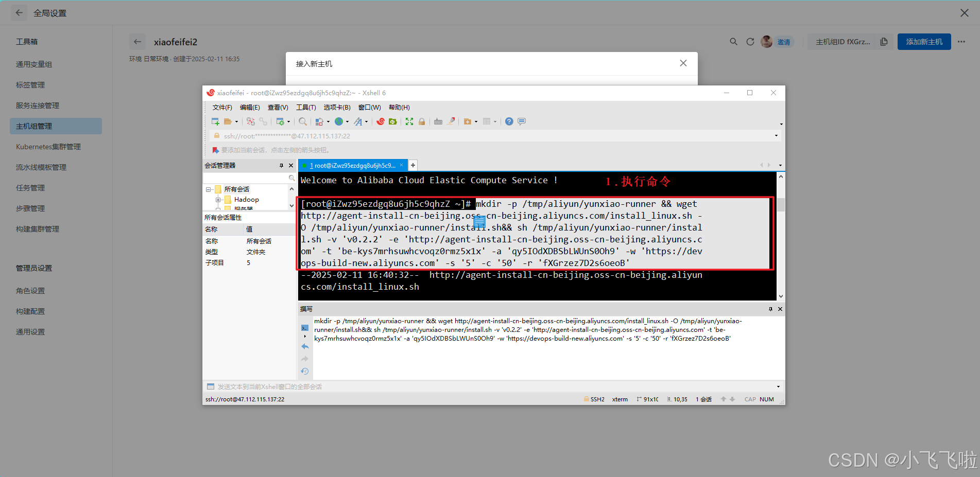Click the red Xshell swirl toolbar icon

[x=381, y=121]
